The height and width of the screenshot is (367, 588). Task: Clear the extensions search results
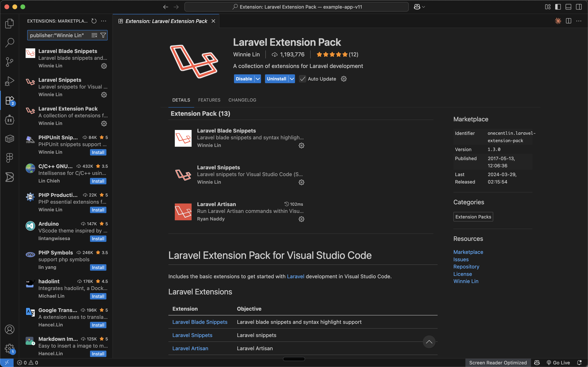[x=94, y=35]
